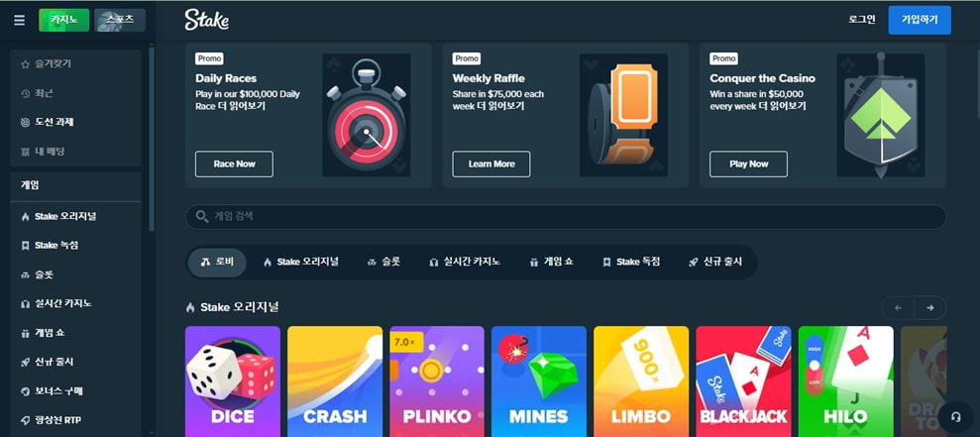Click the Race Now button
Viewport: 980px width, 437px height.
click(x=235, y=164)
